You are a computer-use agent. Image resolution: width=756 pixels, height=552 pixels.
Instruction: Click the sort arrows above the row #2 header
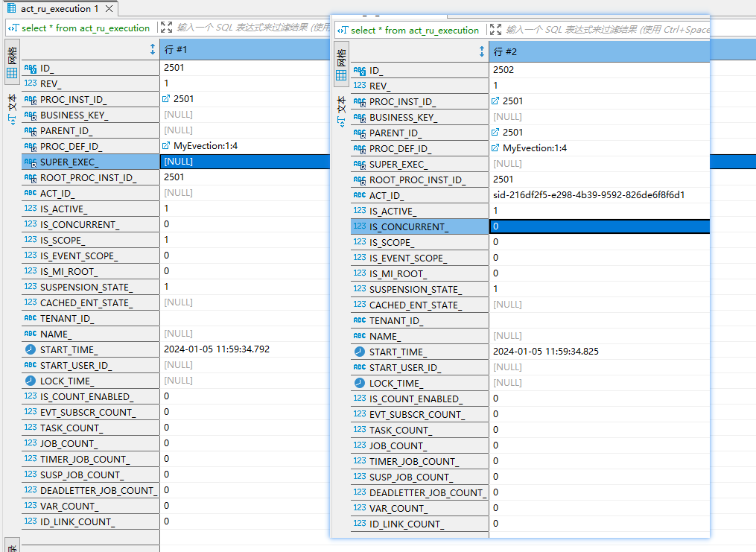[482, 50]
